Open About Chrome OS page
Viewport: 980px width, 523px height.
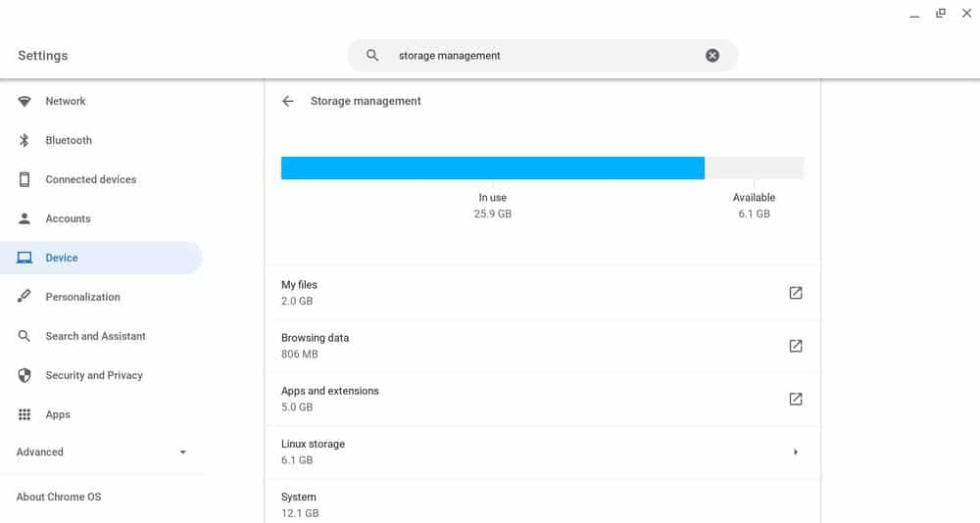point(59,497)
